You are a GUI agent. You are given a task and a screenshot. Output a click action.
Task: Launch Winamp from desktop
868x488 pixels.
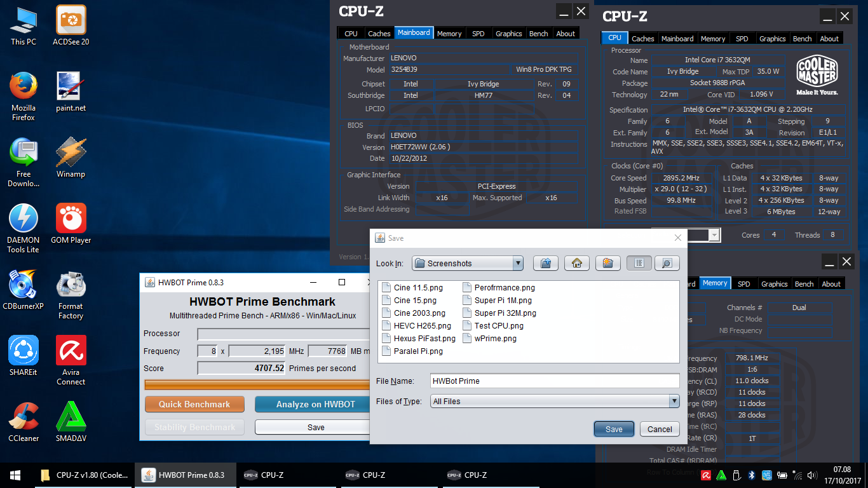[71, 158]
